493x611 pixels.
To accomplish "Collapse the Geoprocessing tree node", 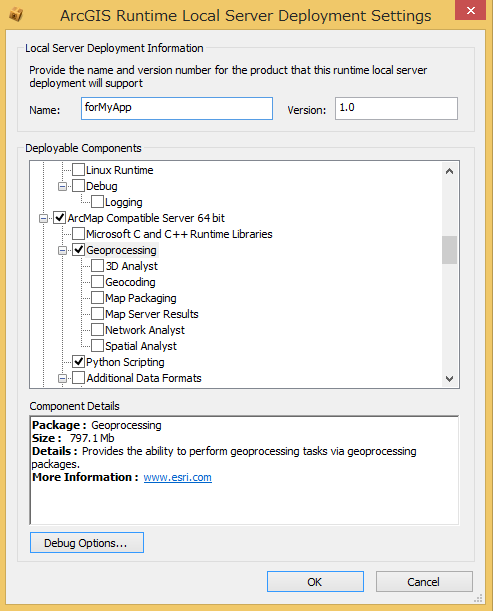I will pos(62,250).
